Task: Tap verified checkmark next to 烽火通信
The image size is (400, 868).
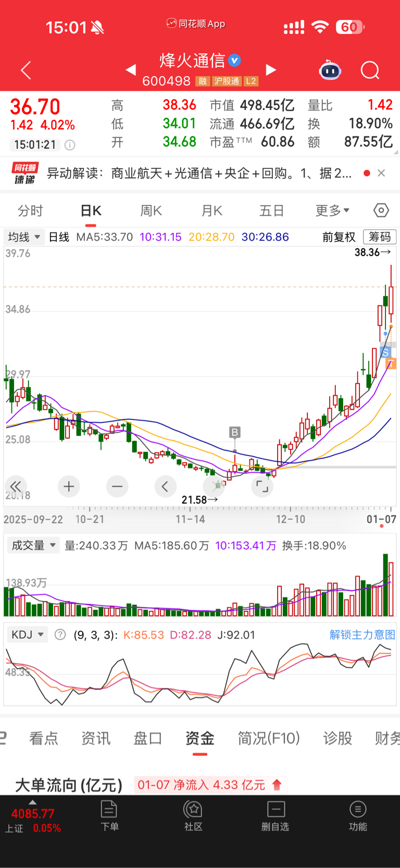Action: pyautogui.click(x=235, y=60)
